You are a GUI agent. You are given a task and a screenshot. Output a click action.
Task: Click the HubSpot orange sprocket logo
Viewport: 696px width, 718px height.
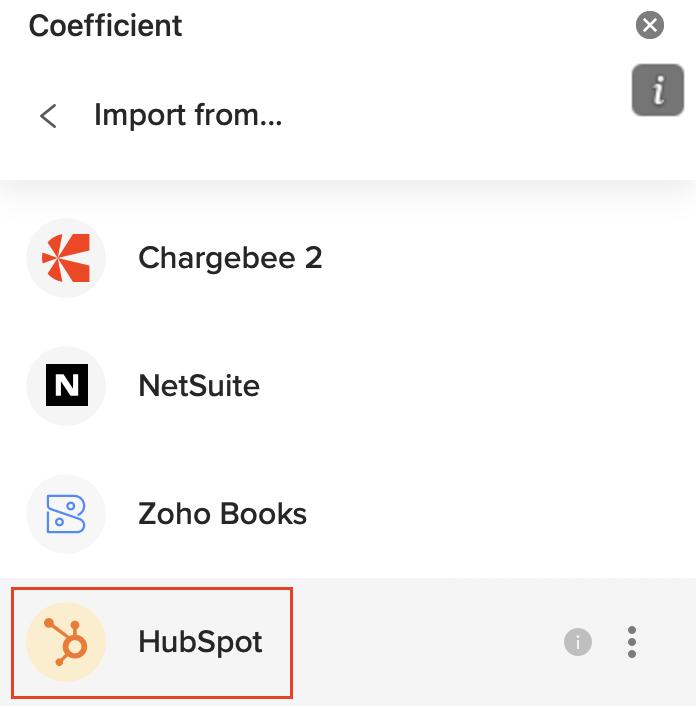coord(66,642)
